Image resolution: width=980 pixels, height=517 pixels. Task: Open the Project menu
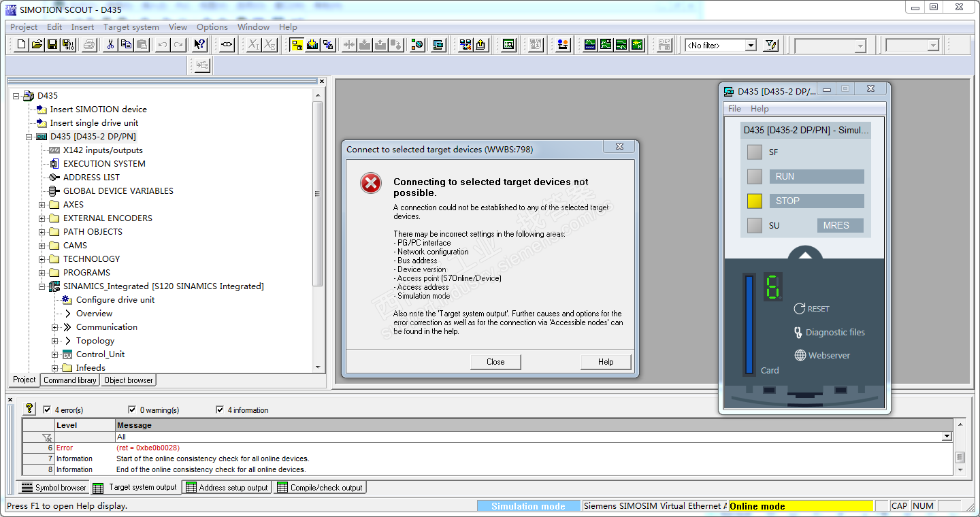[x=24, y=27]
